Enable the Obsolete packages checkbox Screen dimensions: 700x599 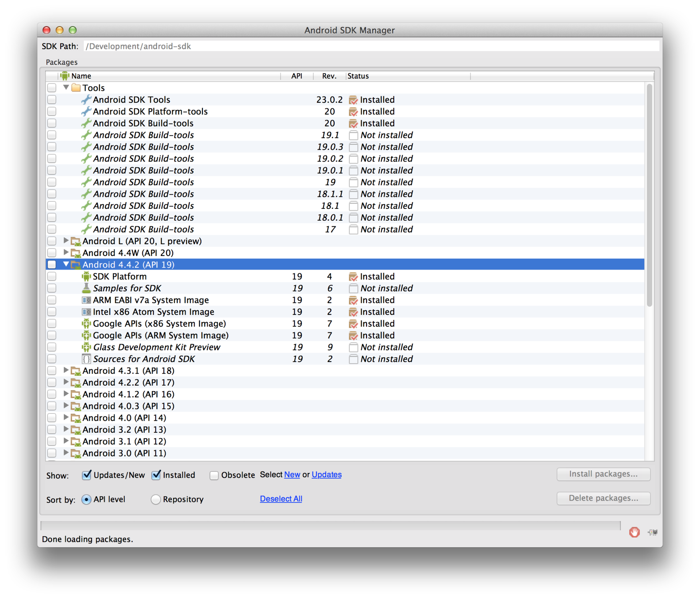tap(214, 475)
